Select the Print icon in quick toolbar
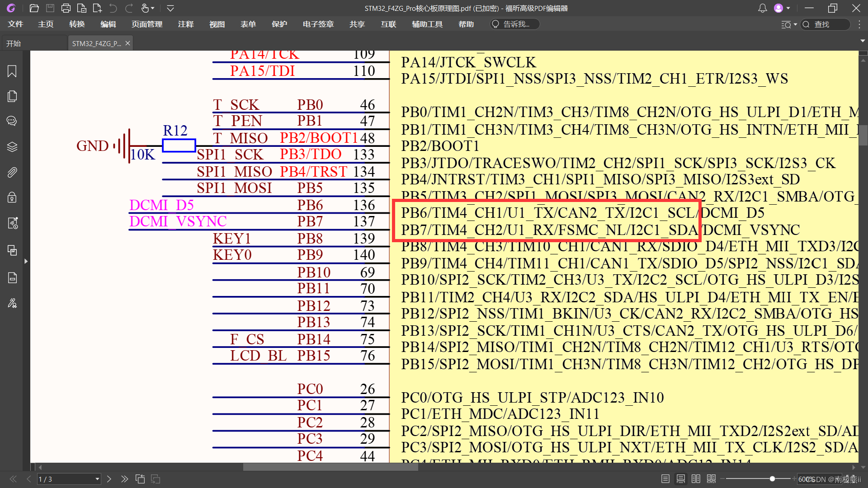 [x=66, y=8]
